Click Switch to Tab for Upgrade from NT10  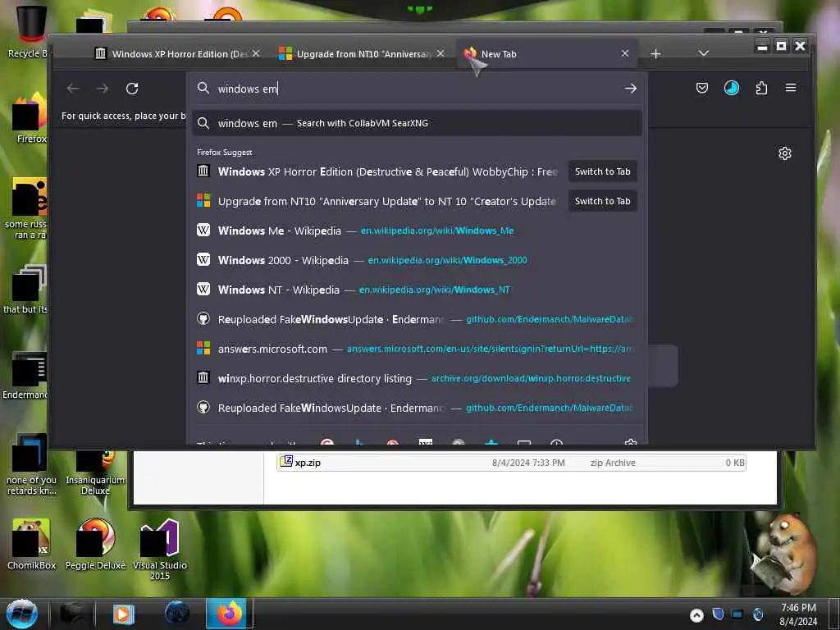click(x=603, y=201)
